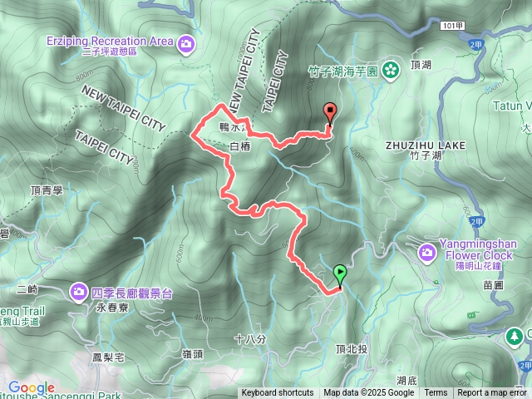Image resolution: width=532 pixels, height=399 pixels.
Task: Open the Terms link
Action: pyautogui.click(x=436, y=393)
